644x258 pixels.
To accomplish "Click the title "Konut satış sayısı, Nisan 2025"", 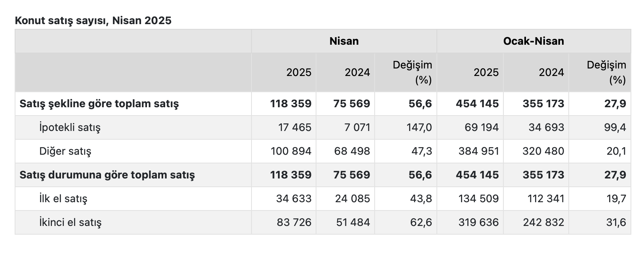I will pos(93,21).
